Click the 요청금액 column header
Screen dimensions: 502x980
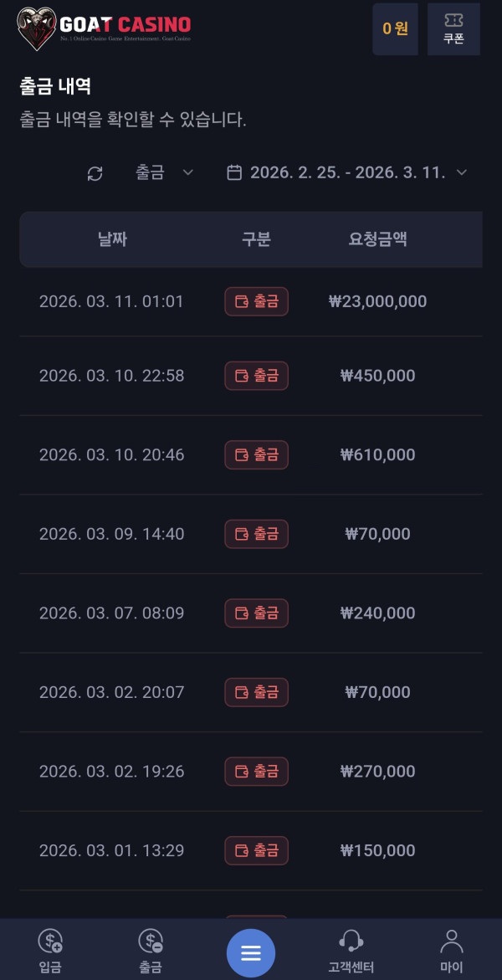click(378, 239)
